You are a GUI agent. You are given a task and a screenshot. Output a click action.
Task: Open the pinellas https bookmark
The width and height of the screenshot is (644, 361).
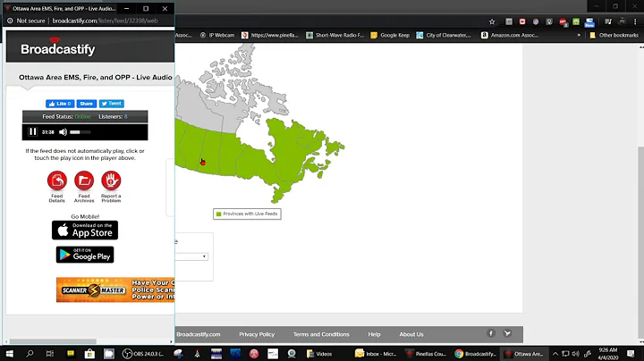click(270, 35)
